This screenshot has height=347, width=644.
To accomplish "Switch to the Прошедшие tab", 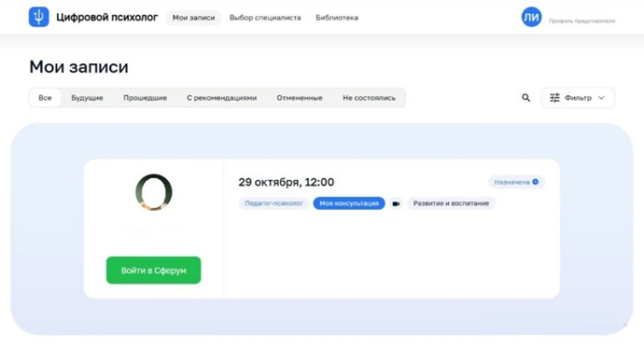I will (145, 98).
